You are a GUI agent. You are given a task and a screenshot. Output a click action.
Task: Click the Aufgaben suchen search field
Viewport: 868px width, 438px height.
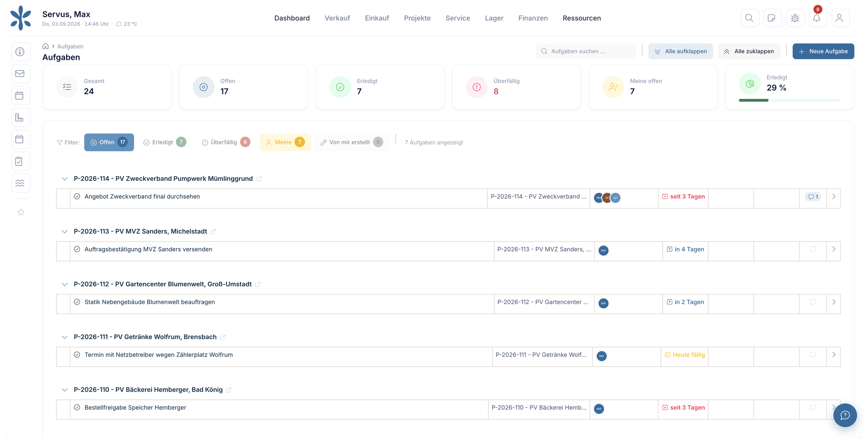586,51
